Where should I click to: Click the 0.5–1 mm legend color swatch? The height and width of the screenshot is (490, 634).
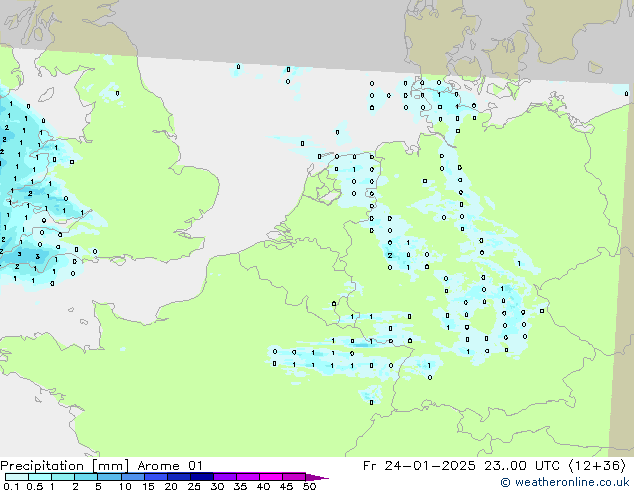click(40, 477)
